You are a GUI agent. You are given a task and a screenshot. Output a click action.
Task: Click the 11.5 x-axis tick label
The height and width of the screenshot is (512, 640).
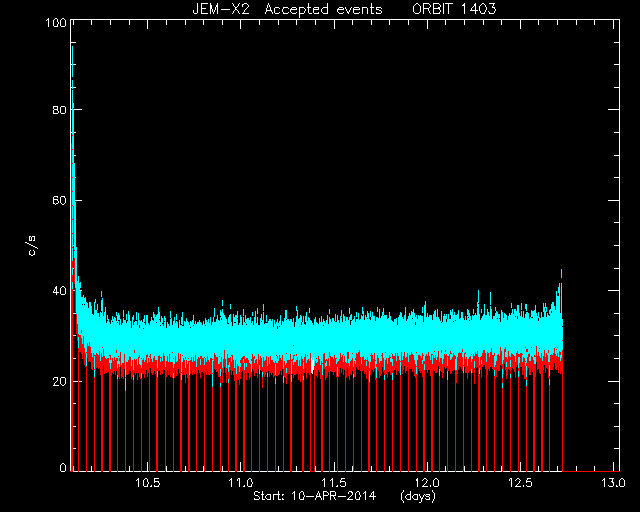[x=334, y=483]
